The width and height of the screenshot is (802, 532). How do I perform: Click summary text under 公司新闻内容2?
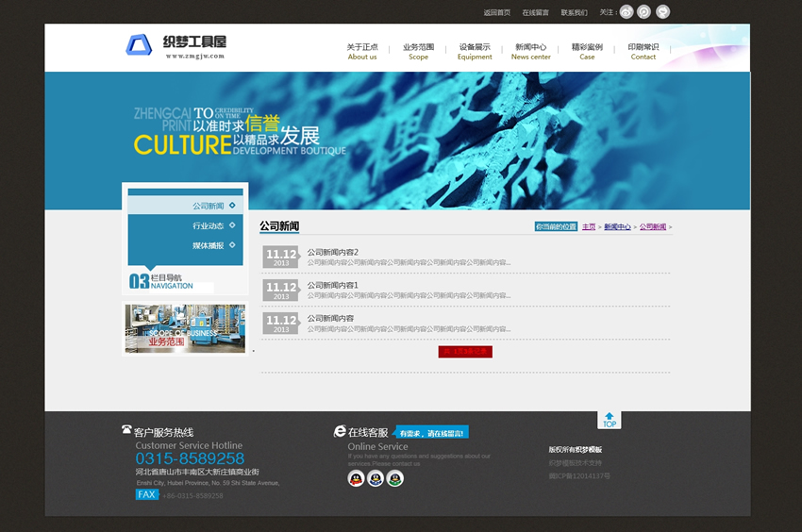[x=409, y=262]
